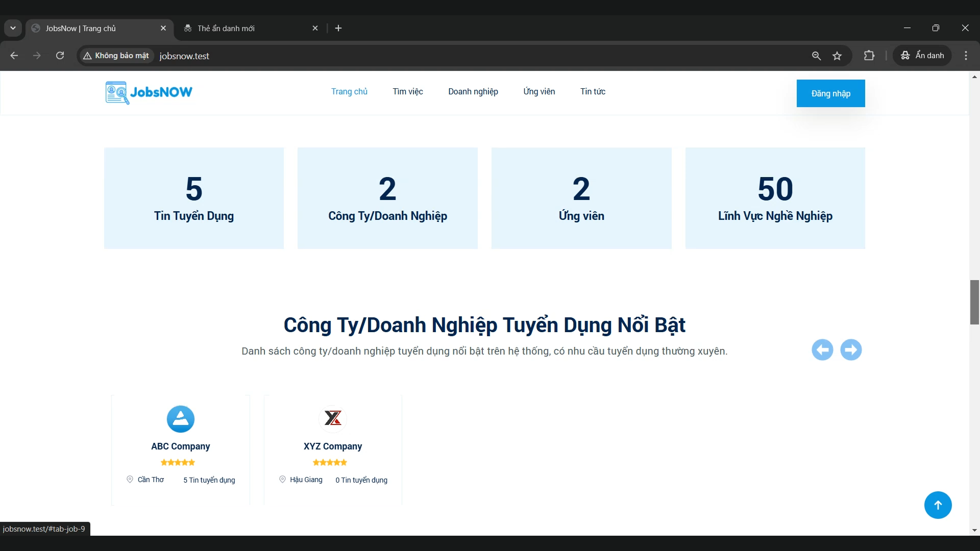Click the browser forward arrow
The height and width of the screenshot is (551, 980).
pos(37,56)
